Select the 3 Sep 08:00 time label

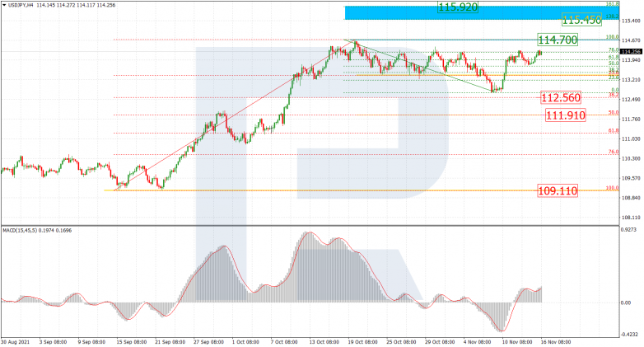[x=53, y=342]
